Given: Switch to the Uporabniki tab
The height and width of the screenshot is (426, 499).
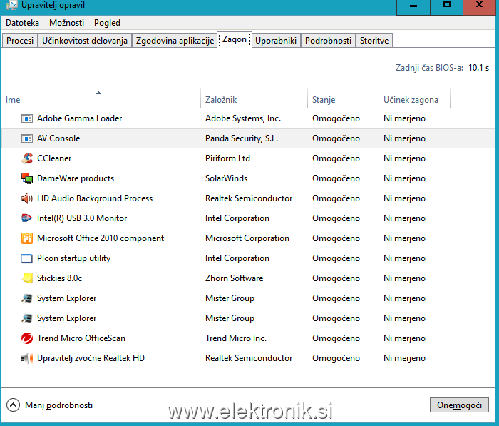Looking at the screenshot, I should tap(276, 41).
